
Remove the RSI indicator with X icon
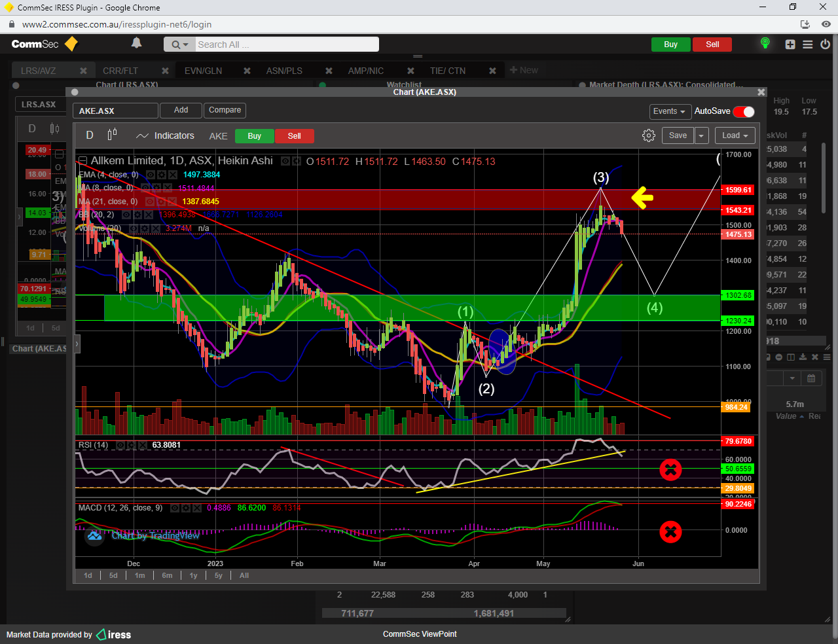click(x=141, y=445)
